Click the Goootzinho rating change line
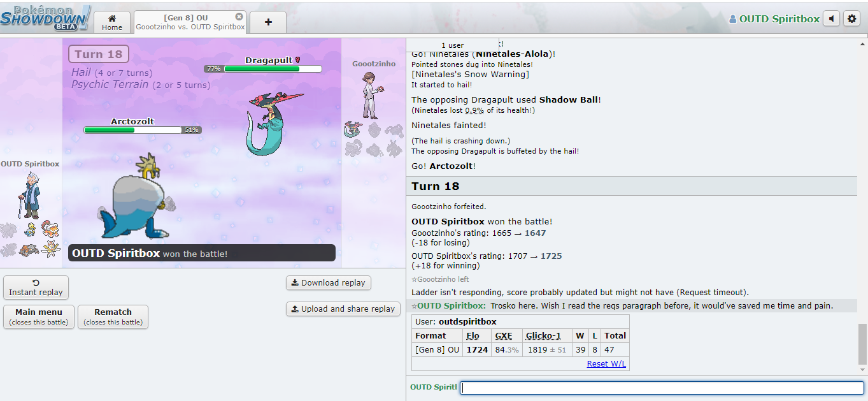Image resolution: width=868 pixels, height=401 pixels. pos(479,233)
